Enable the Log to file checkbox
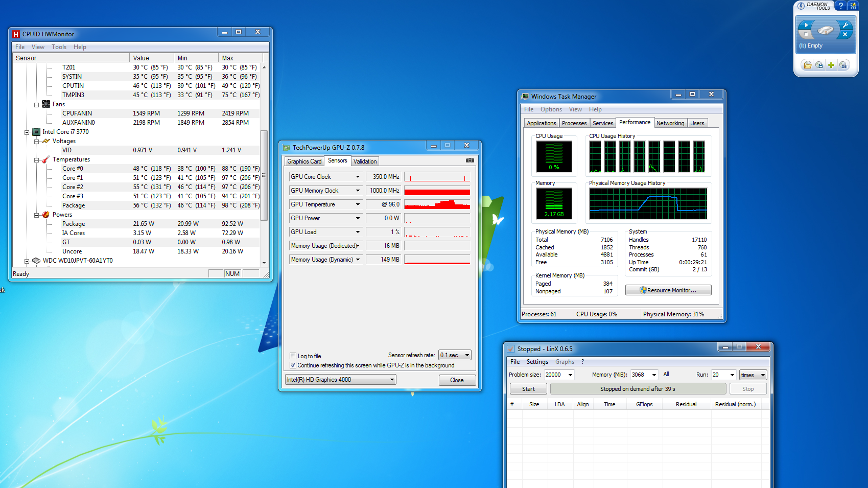Viewport: 868px width, 488px height. 293,356
